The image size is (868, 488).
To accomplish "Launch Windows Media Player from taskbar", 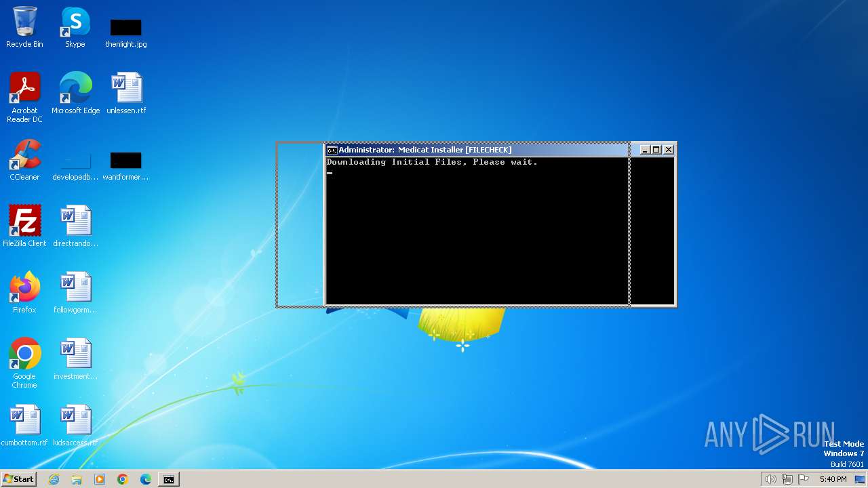I will 100,479.
